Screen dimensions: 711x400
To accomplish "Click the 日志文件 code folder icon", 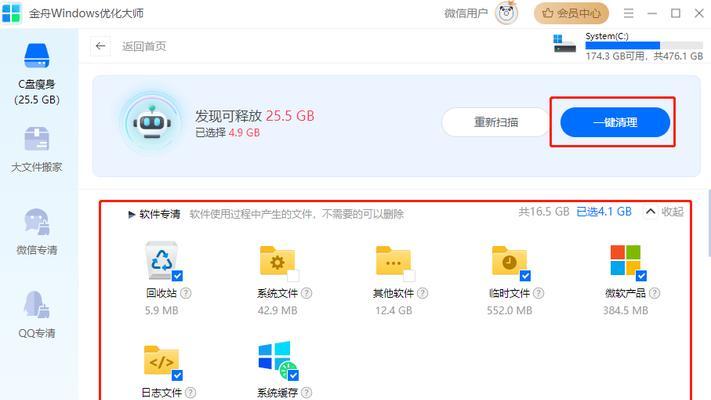I will [161, 361].
